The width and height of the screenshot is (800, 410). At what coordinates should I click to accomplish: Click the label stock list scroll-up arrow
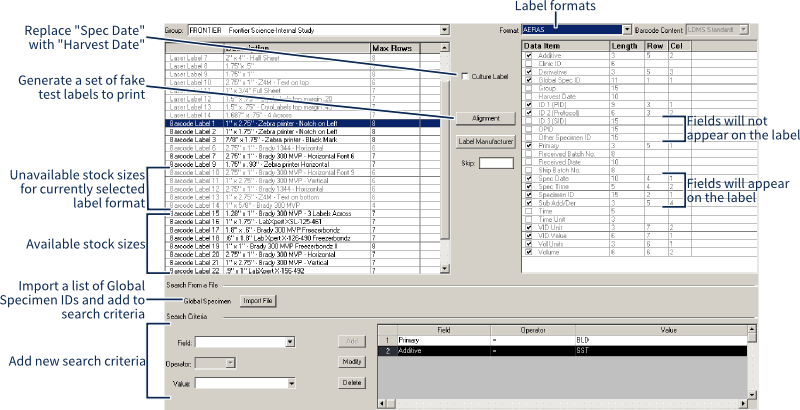click(444, 47)
